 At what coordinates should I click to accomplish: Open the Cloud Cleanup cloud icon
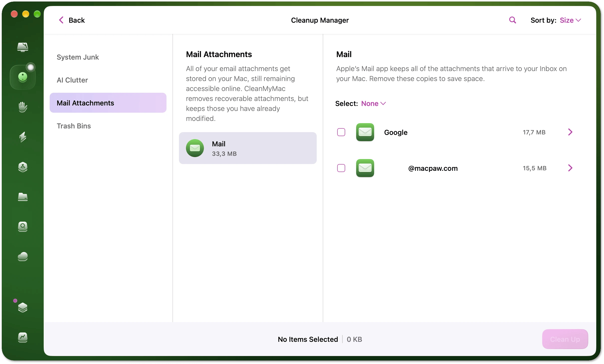pos(23,257)
